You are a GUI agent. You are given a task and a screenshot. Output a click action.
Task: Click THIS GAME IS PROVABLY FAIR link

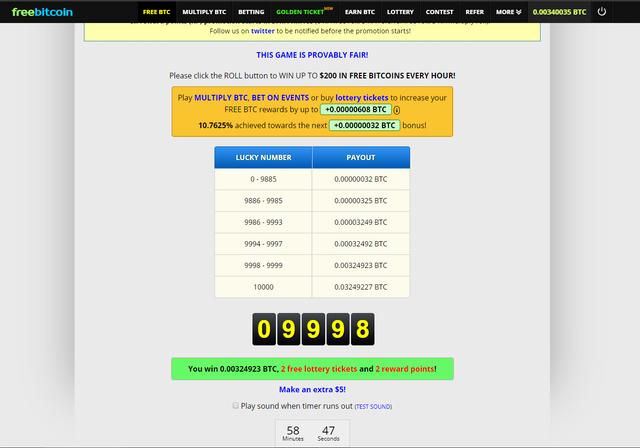pyautogui.click(x=312, y=55)
